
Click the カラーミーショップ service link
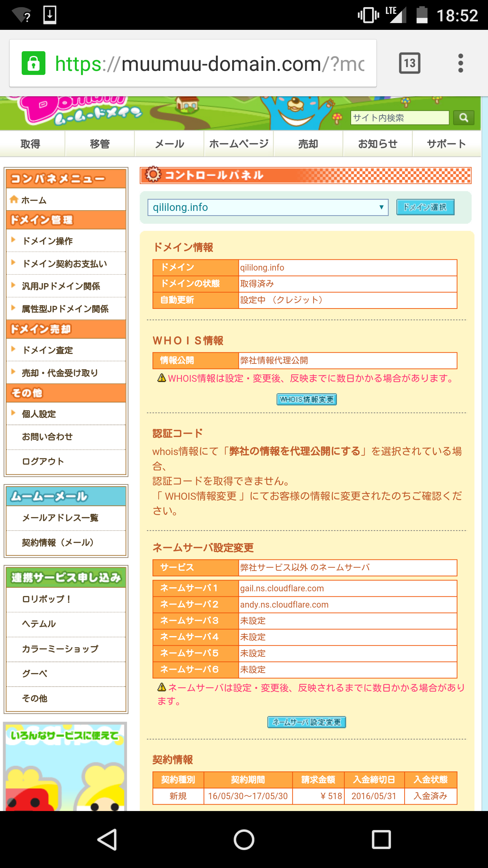click(60, 649)
